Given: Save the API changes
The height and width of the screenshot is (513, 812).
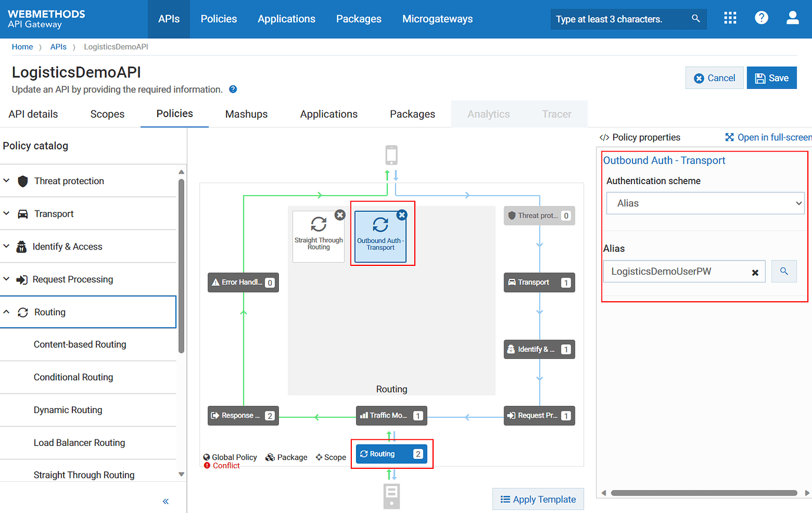Looking at the screenshot, I should click(771, 78).
